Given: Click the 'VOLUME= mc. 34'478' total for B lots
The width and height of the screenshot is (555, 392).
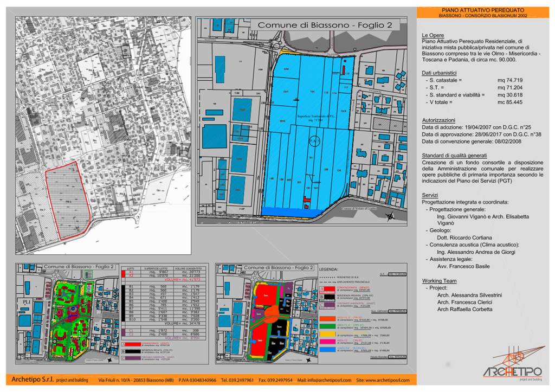Looking at the screenshot, I should 182,323.
